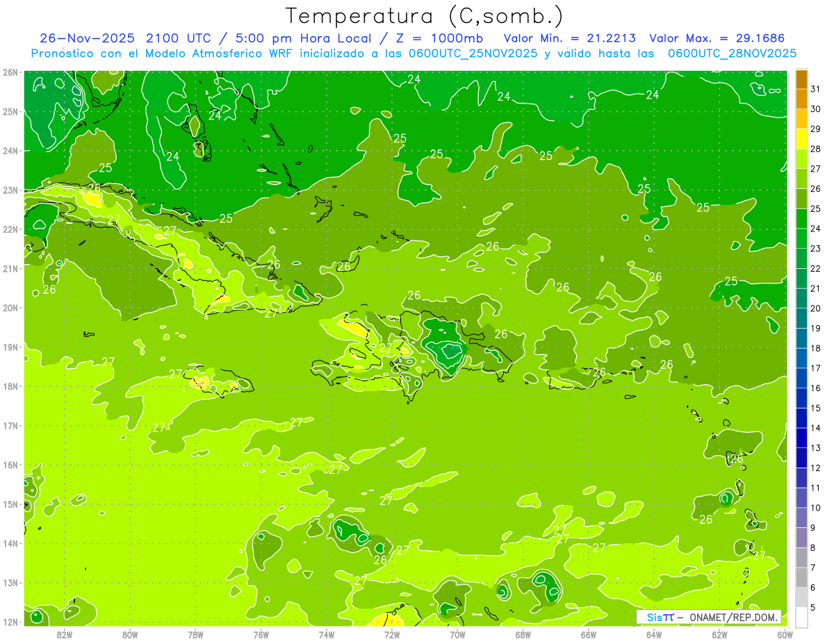
Task: Click 'Valor Min. = 21.2213' value
Action: pyautogui.click(x=569, y=38)
